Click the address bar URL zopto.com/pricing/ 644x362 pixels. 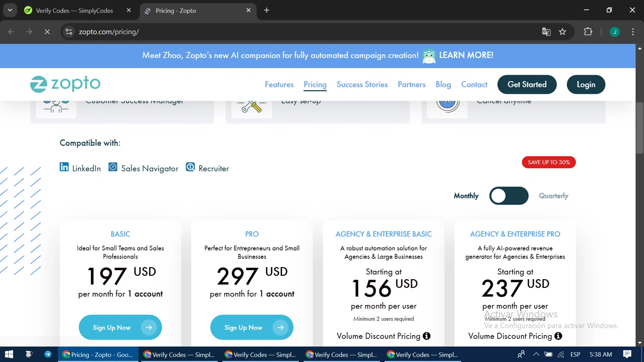109,32
